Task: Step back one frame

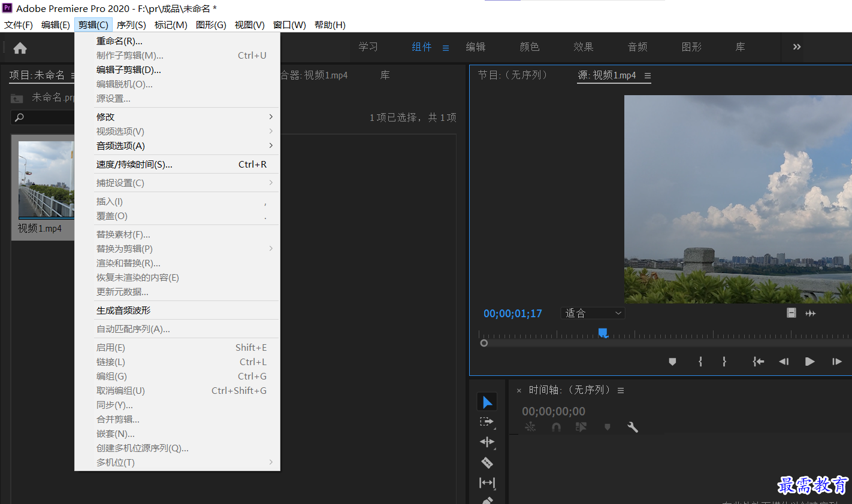Action: 784,362
